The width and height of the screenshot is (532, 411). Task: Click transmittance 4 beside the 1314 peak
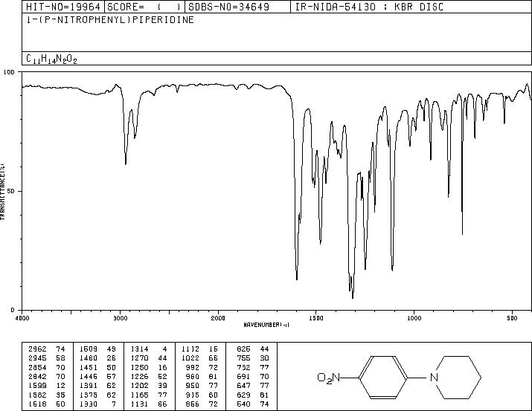click(x=165, y=349)
